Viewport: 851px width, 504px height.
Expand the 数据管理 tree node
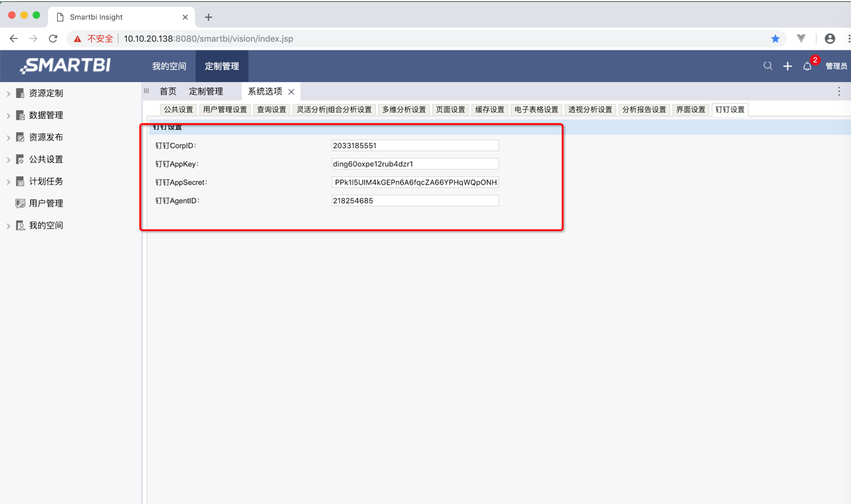(x=8, y=115)
